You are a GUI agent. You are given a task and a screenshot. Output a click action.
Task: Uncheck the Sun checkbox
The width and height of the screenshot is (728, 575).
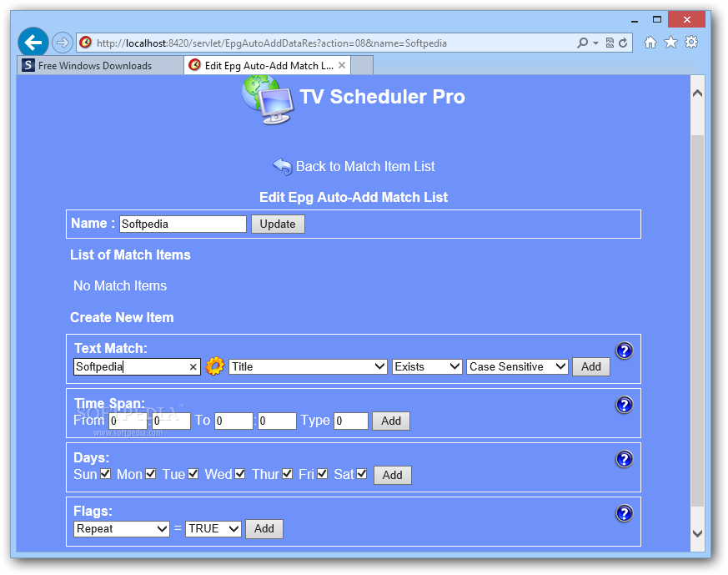pyautogui.click(x=105, y=474)
